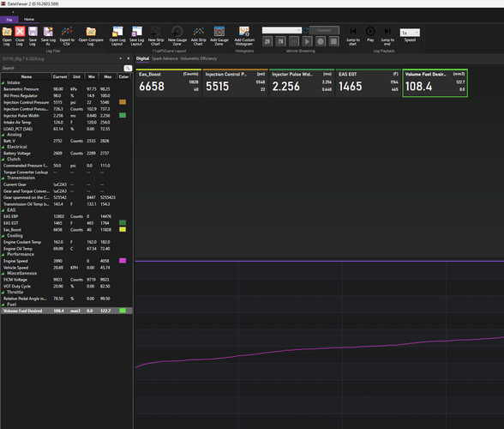Collapse the Transmission channel group
This screenshot has height=429, width=504.
coord(3,178)
